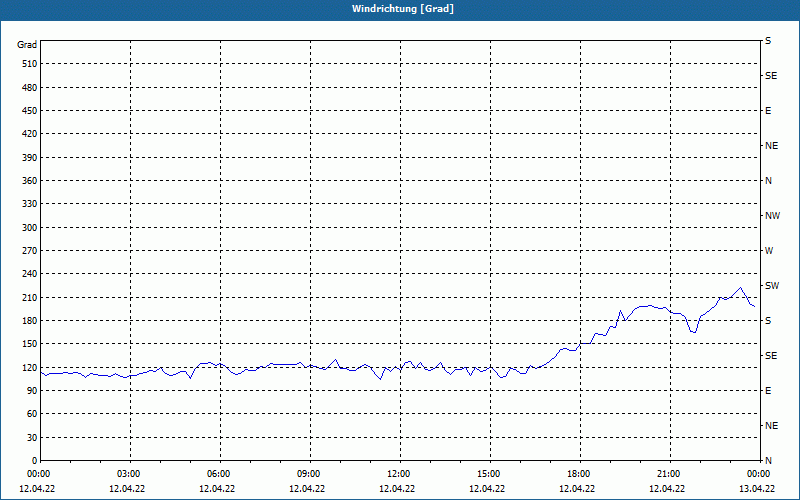Click the 510 y-axis value
Viewport: 800px width, 500px height.
tap(30, 64)
